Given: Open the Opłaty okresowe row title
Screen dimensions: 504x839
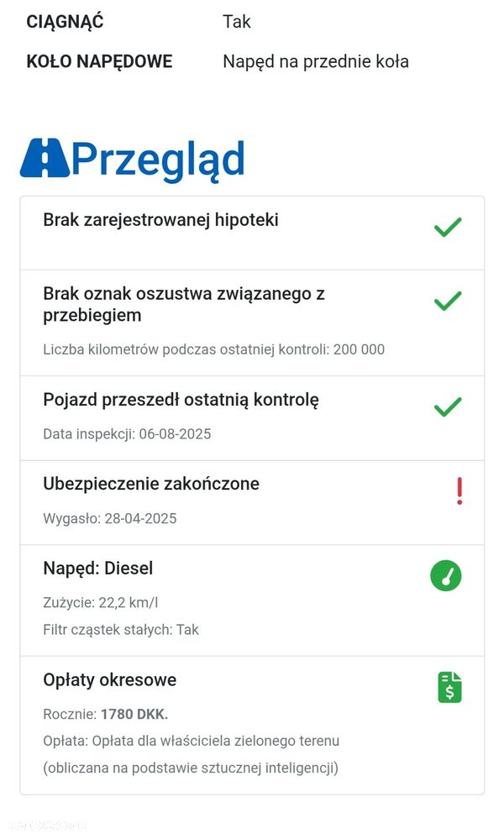Looking at the screenshot, I should pos(109,679).
